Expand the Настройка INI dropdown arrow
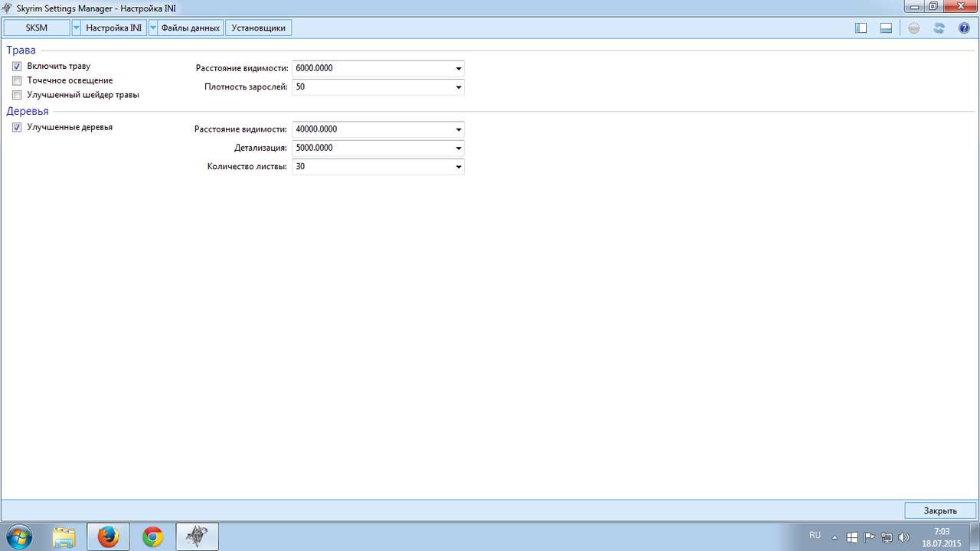The image size is (980, 551). click(x=153, y=28)
